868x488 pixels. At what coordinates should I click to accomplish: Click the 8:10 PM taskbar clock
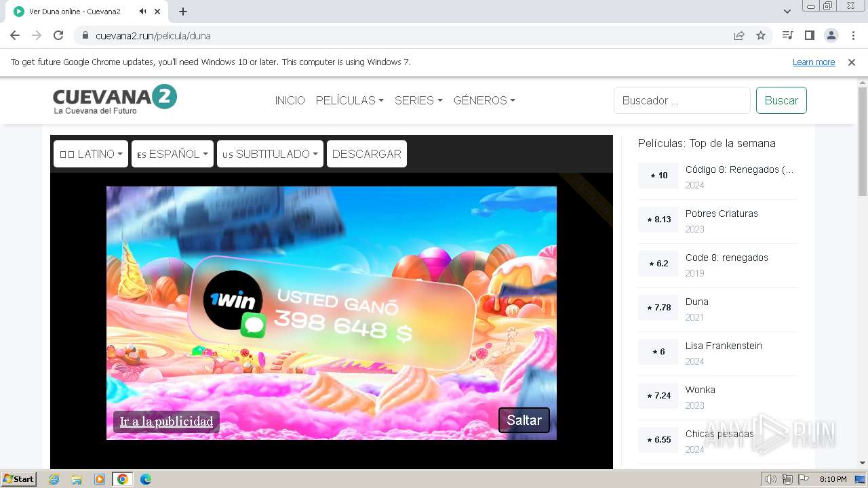(833, 479)
